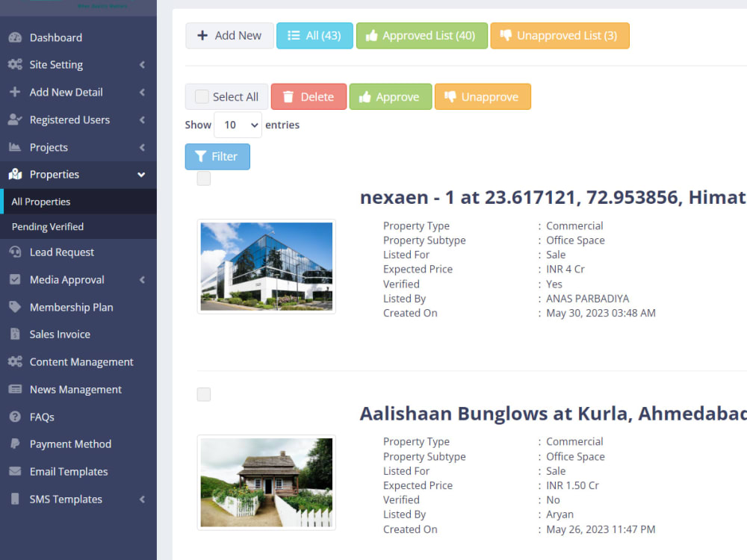Click the Site Setting gears icon

click(x=15, y=64)
